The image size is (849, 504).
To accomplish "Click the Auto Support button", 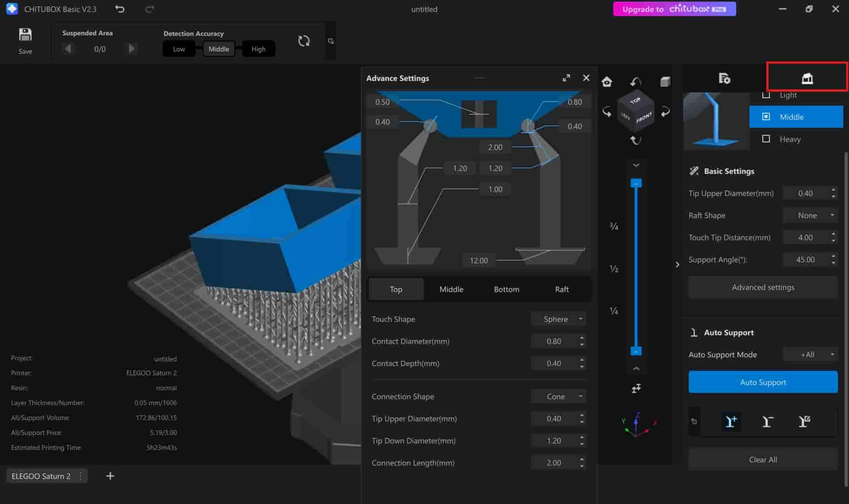I will point(763,382).
